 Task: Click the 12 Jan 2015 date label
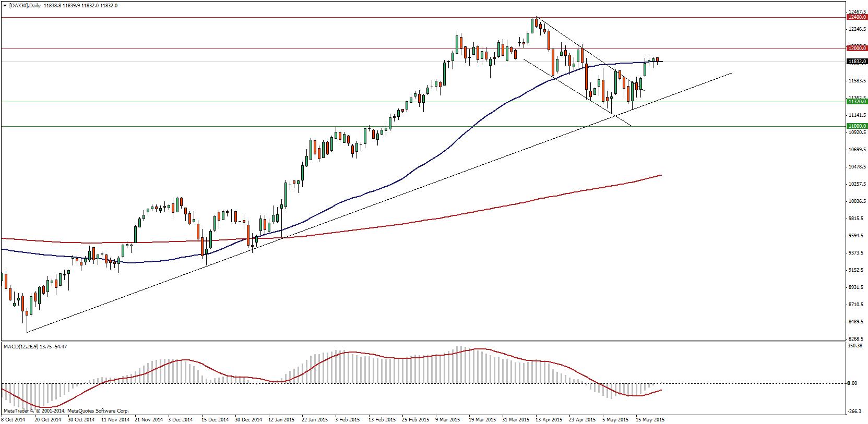tap(282, 419)
